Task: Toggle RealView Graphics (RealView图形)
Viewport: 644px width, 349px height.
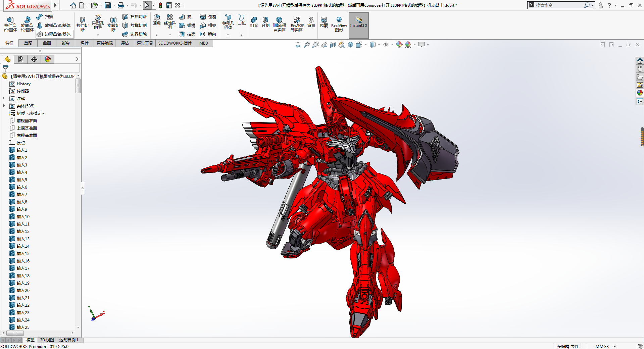Action: [339, 24]
